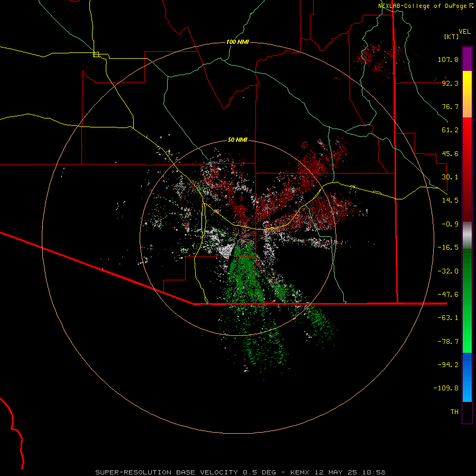Click the -47.6 velocity scale value
The width and height of the screenshot is (476, 476).
(x=448, y=295)
